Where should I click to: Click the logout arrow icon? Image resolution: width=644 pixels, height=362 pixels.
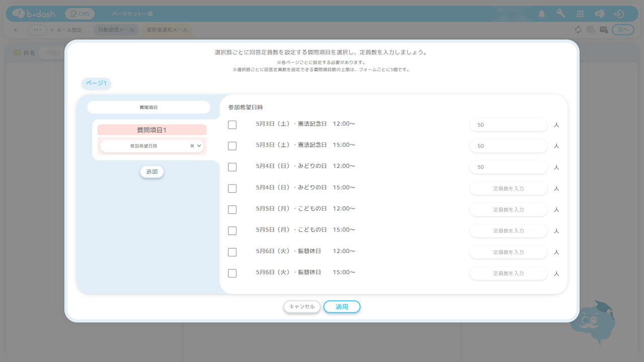(x=619, y=14)
